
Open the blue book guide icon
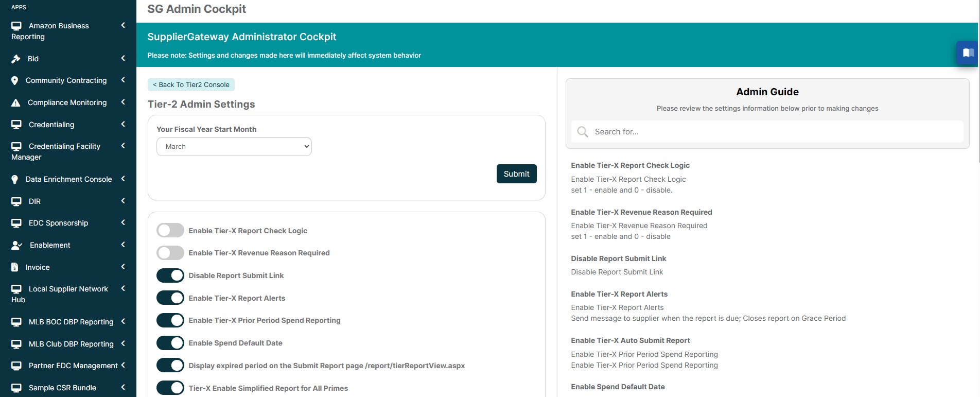pyautogui.click(x=968, y=53)
